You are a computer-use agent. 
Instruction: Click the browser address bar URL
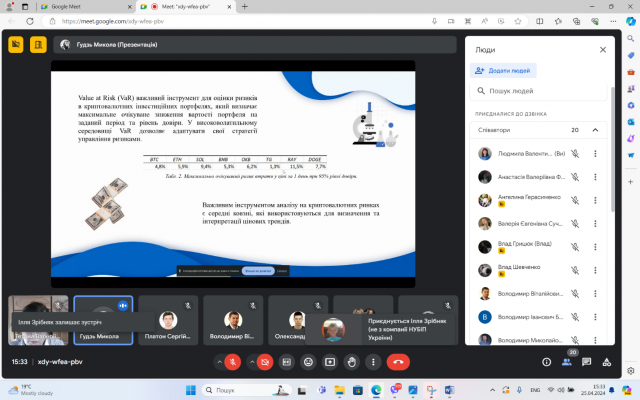coord(113,21)
